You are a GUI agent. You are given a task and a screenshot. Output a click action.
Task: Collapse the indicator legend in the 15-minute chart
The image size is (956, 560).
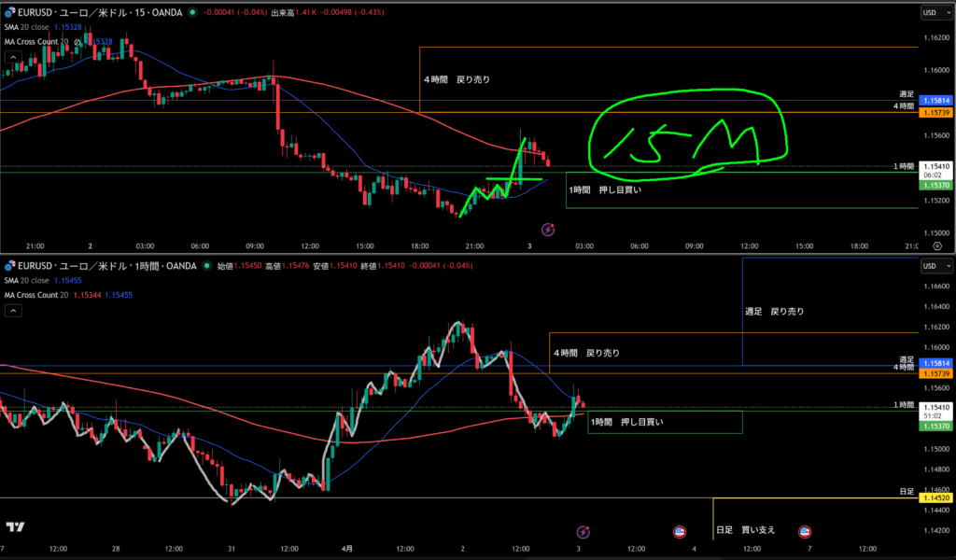click(x=11, y=56)
